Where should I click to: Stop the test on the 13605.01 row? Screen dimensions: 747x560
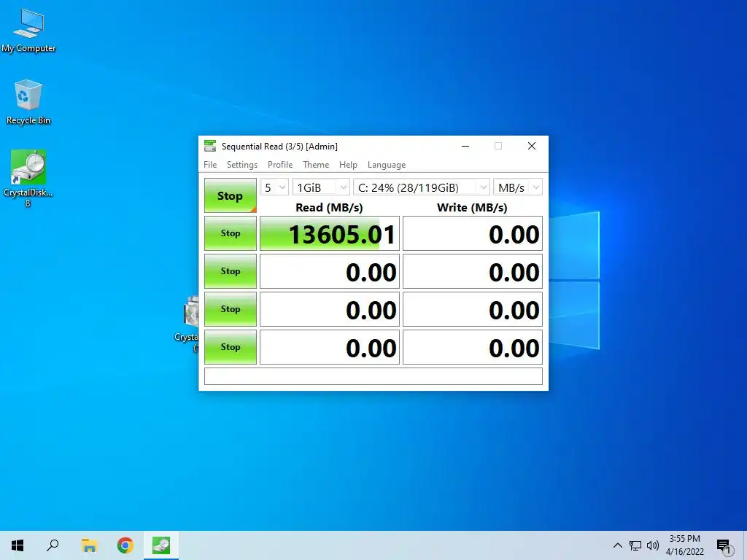click(230, 233)
